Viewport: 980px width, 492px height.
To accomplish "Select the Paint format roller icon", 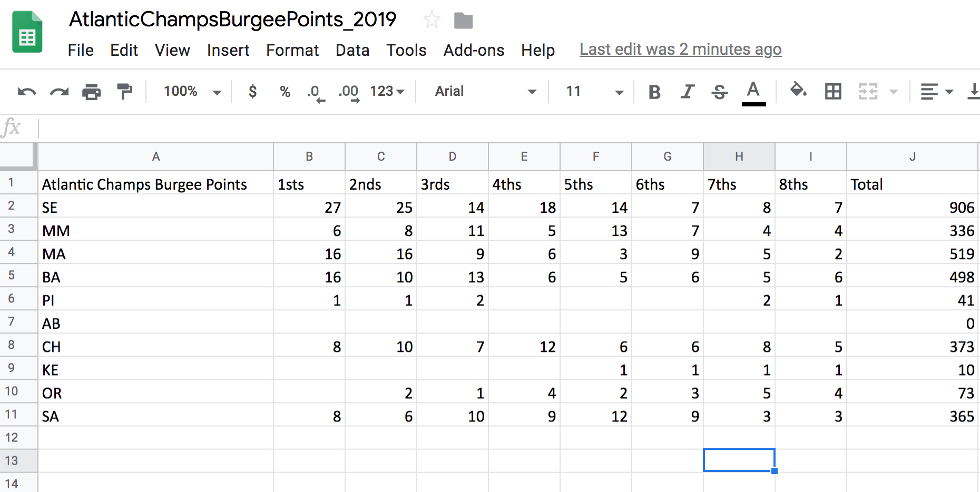I will click(124, 92).
